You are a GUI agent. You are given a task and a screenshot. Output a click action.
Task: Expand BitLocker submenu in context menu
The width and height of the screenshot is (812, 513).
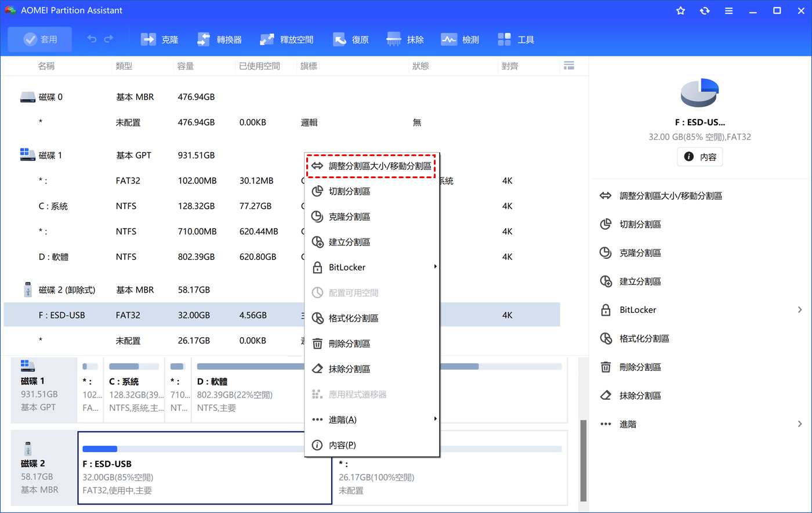tap(371, 268)
